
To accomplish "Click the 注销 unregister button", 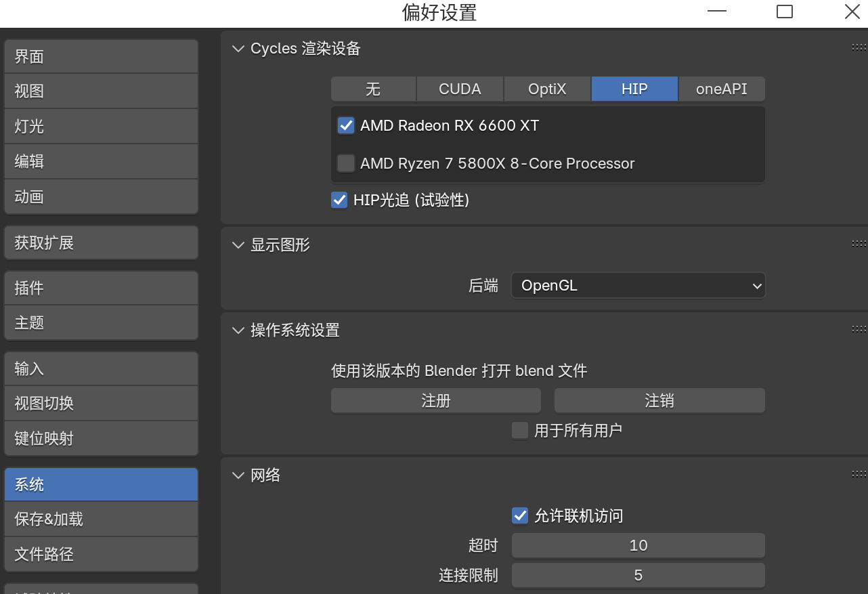I will 659,400.
